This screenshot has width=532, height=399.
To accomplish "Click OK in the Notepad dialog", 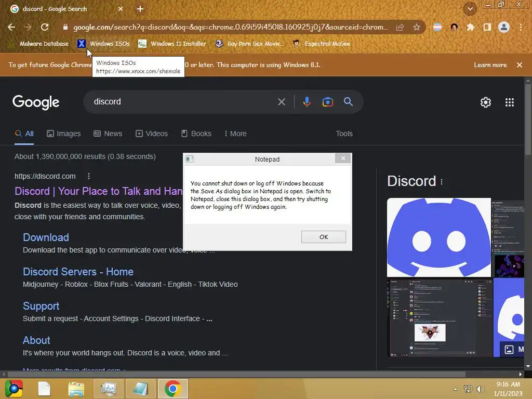I will coord(324,237).
